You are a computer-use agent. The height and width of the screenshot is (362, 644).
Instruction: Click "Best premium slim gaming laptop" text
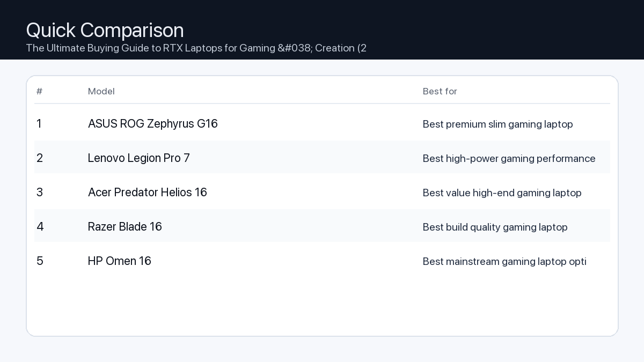[497, 124]
